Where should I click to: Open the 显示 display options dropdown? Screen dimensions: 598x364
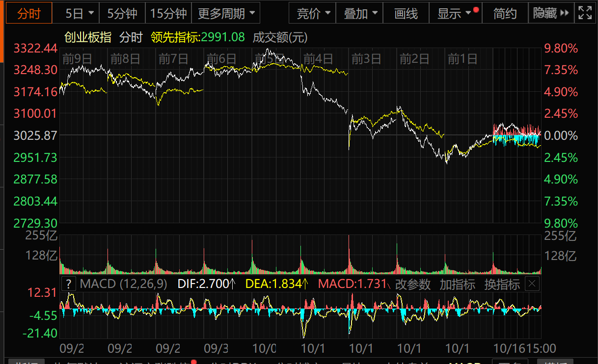coord(454,14)
